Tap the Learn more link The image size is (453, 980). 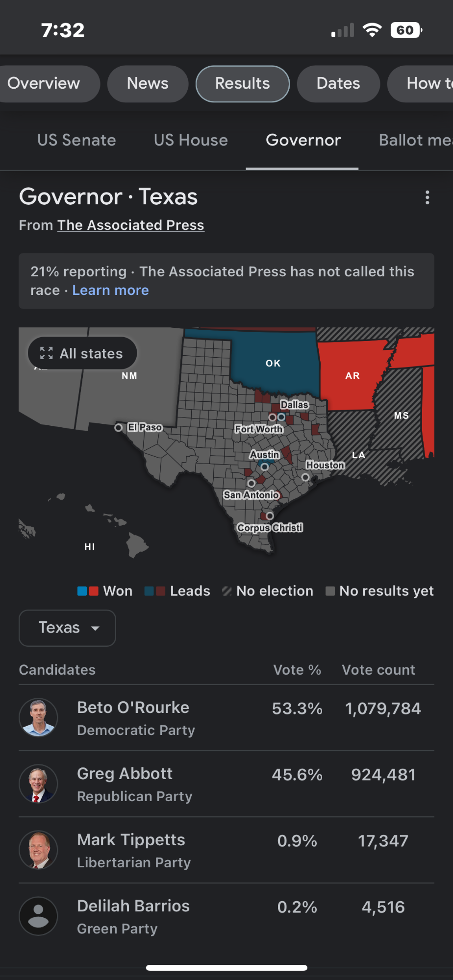(110, 290)
